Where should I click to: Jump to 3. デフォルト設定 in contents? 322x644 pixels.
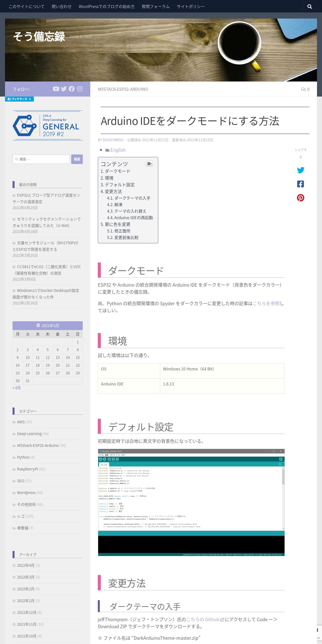[x=118, y=185]
